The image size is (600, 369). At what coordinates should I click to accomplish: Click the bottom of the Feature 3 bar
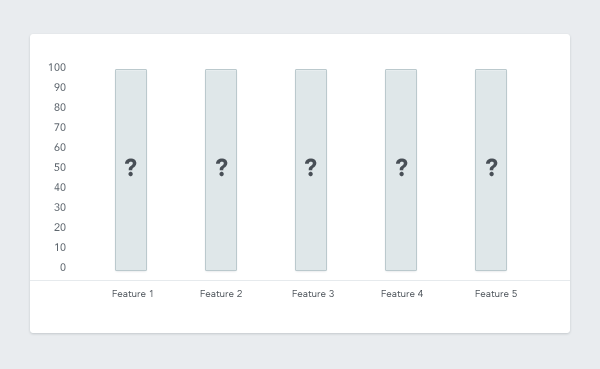point(311,270)
